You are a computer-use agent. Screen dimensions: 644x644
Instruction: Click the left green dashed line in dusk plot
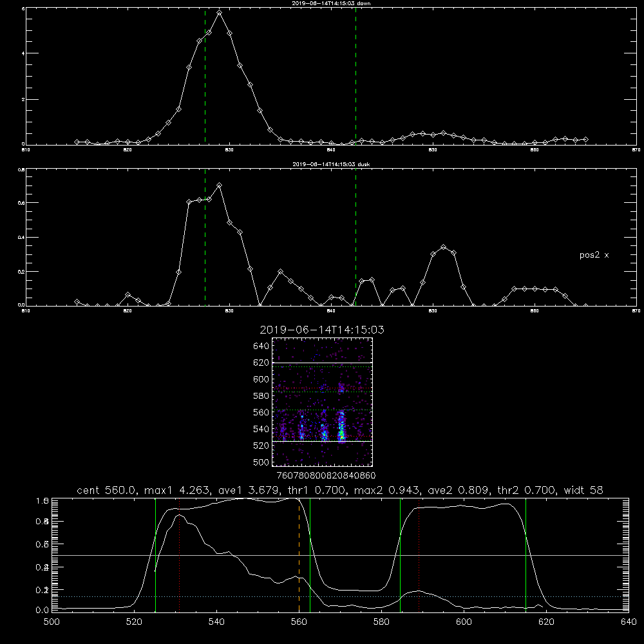tap(205, 237)
